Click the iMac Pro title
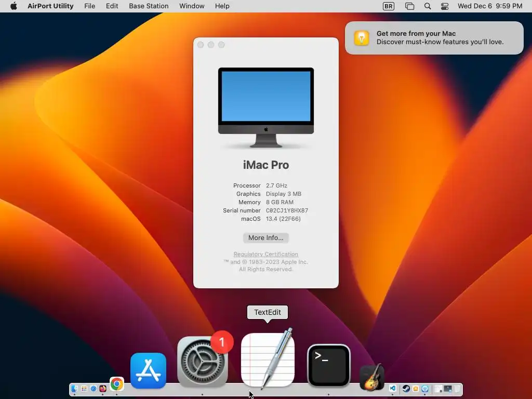The image size is (532, 399). [x=266, y=165]
